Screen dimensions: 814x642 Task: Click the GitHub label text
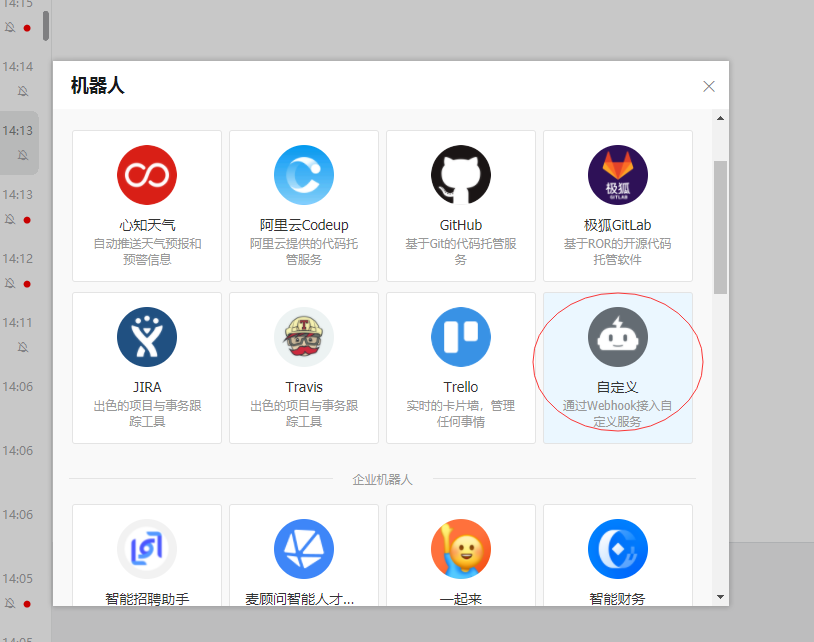point(461,225)
